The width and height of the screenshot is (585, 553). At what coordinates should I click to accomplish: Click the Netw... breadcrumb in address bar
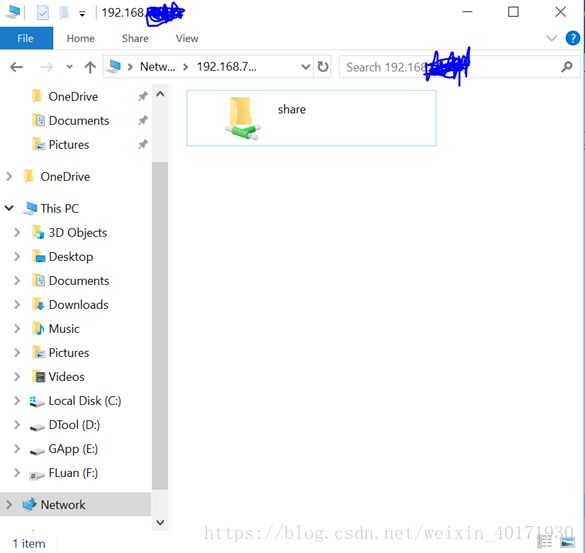click(157, 67)
